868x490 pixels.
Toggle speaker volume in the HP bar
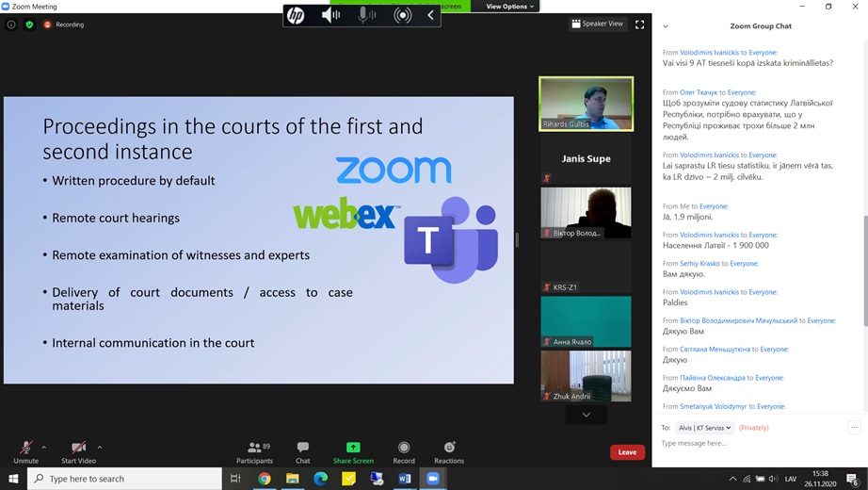click(x=331, y=15)
